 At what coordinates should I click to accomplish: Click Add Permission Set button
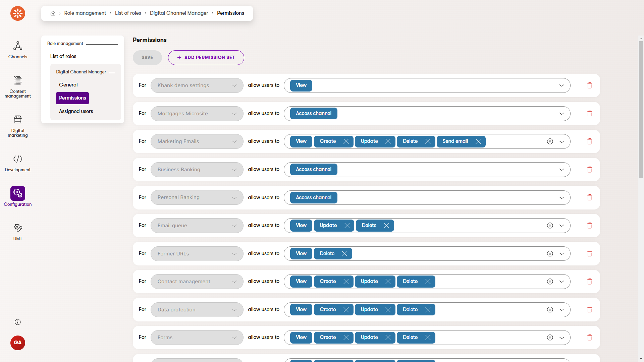(x=206, y=58)
